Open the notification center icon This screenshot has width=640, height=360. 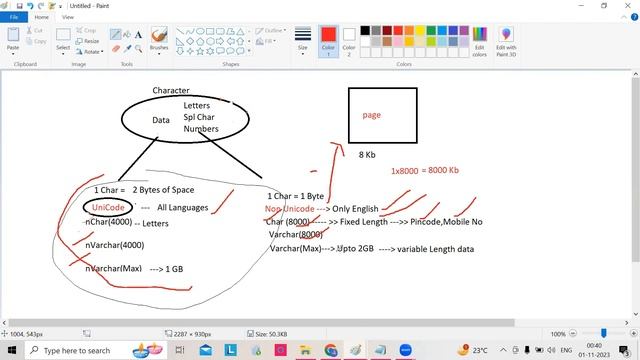tap(624, 350)
